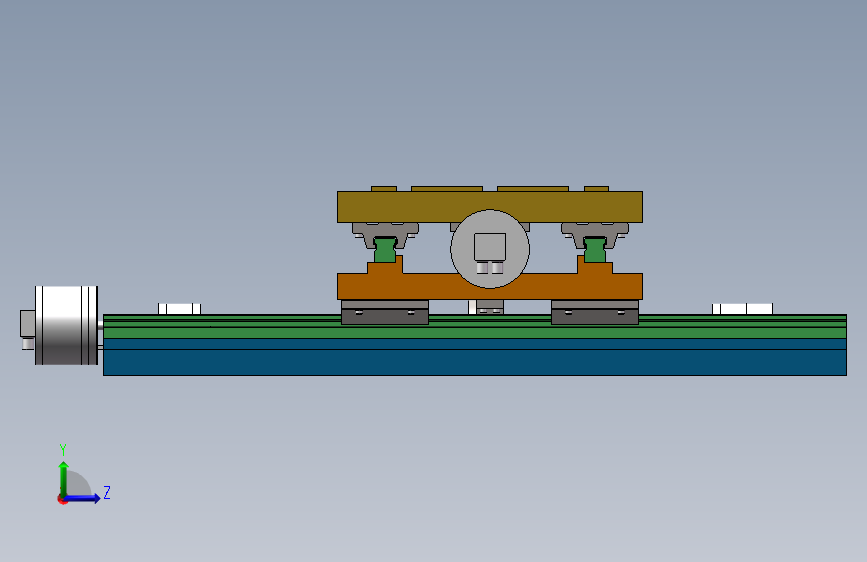Select the left dark lower slider block
This screenshot has width=867, height=562.
tap(385, 313)
